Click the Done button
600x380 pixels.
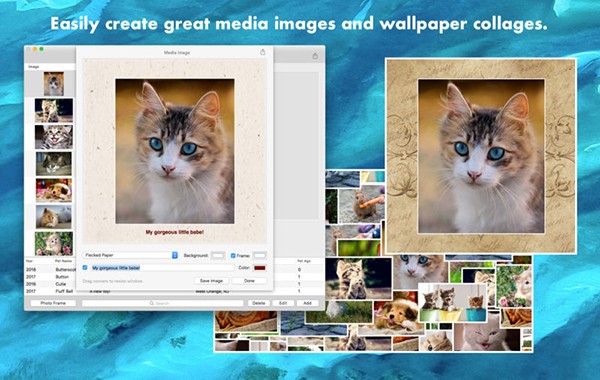249,281
